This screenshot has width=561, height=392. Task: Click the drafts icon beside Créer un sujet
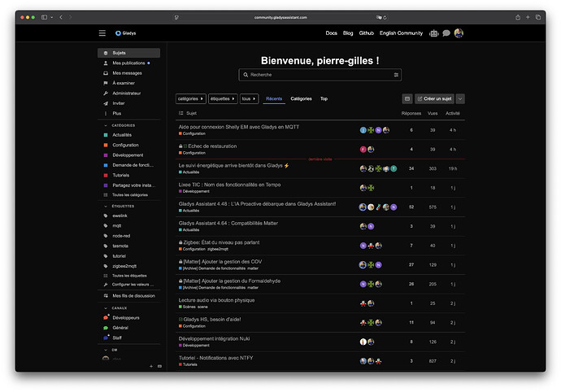pyautogui.click(x=407, y=98)
